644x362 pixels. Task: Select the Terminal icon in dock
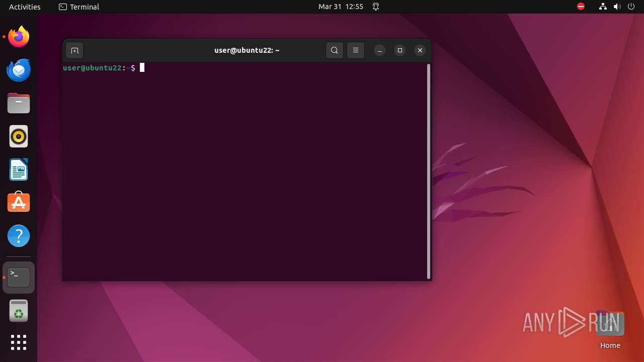(x=19, y=278)
